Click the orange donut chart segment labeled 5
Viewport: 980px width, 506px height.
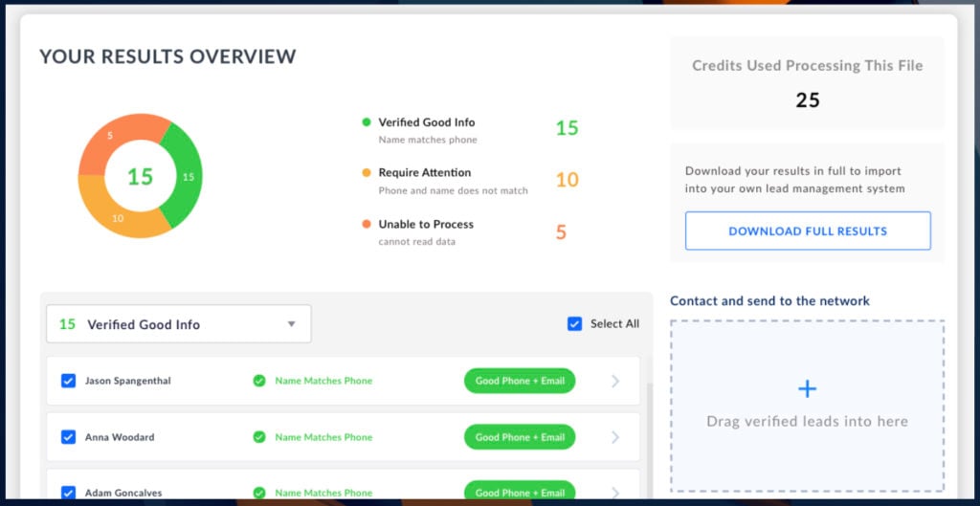pos(110,137)
